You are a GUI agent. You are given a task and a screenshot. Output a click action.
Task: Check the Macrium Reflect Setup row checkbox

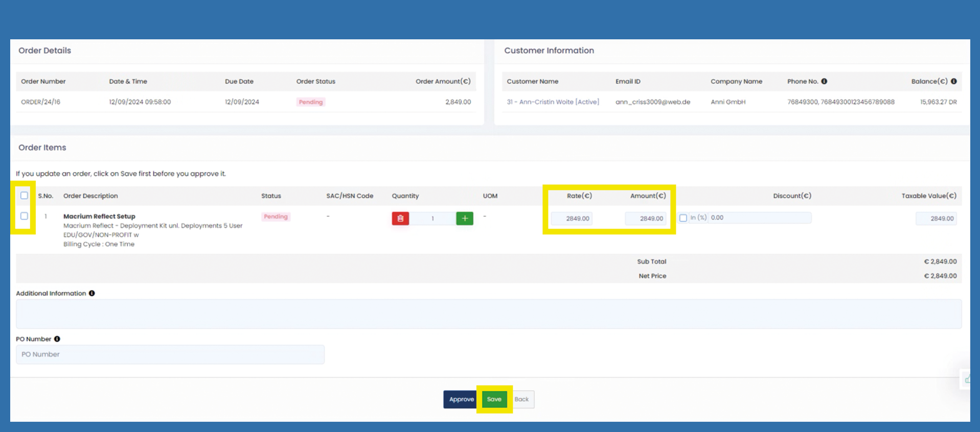point(24,216)
